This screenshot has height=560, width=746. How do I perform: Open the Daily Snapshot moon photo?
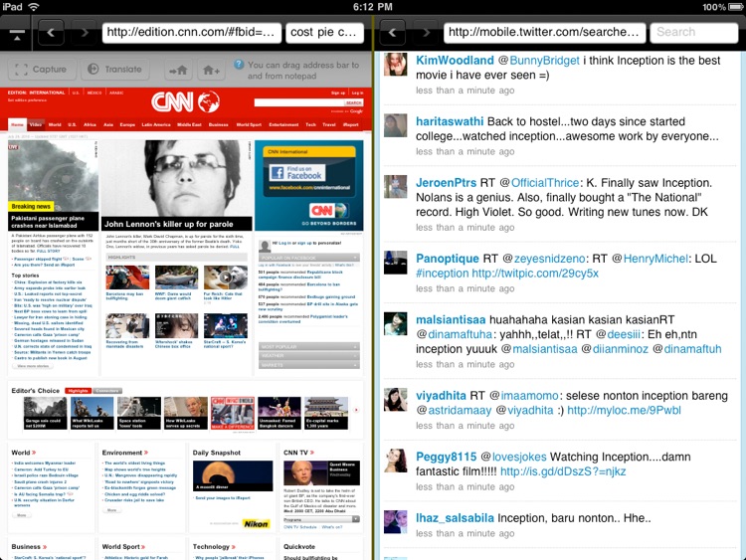[233, 475]
